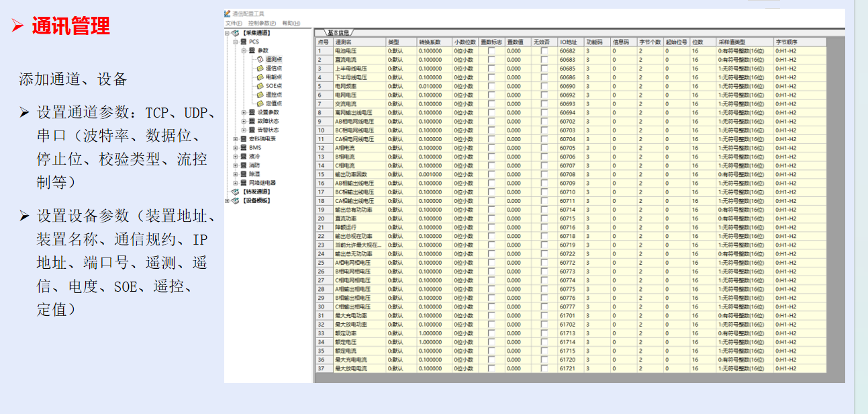Open the 文件(F) menu

234,23
